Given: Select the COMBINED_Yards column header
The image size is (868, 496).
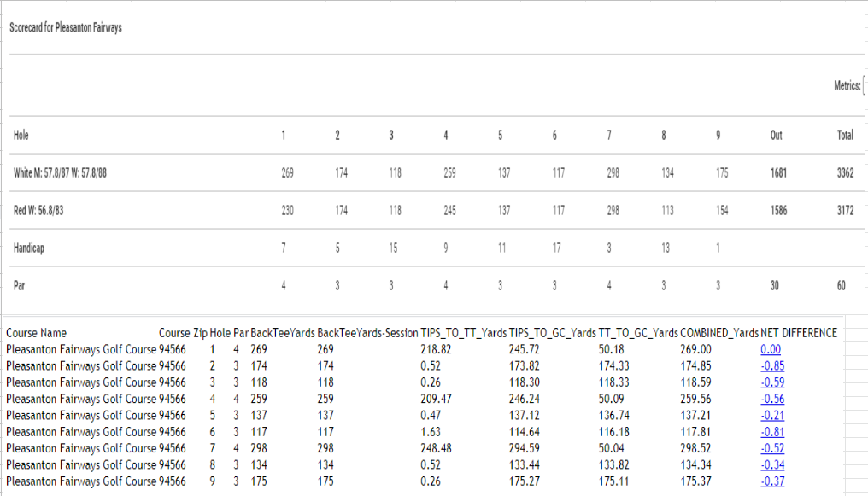Looking at the screenshot, I should pyautogui.click(x=719, y=333).
